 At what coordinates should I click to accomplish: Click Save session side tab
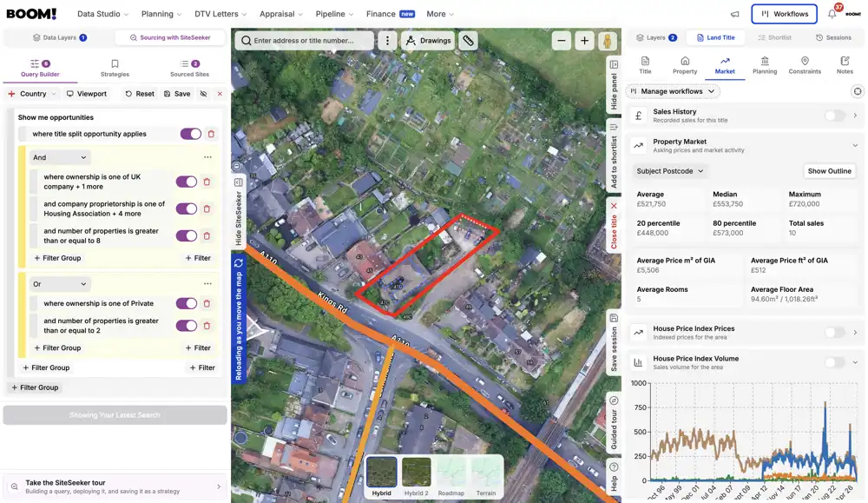[614, 342]
